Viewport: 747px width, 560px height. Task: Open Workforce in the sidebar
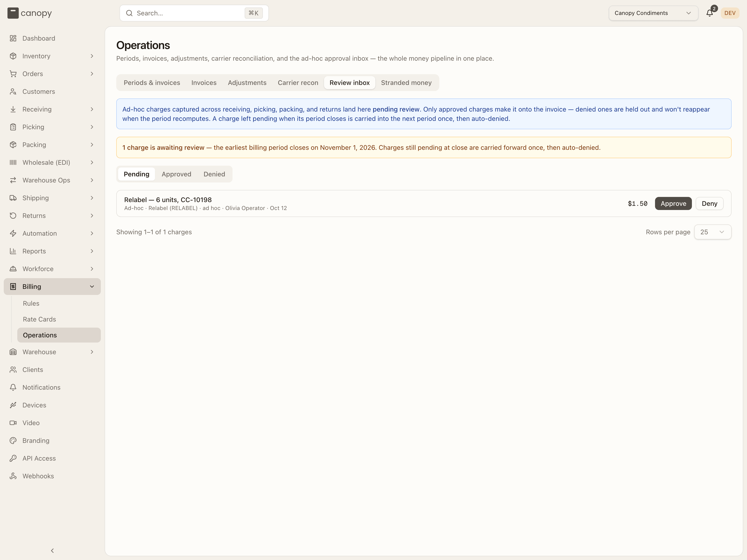tap(52, 269)
